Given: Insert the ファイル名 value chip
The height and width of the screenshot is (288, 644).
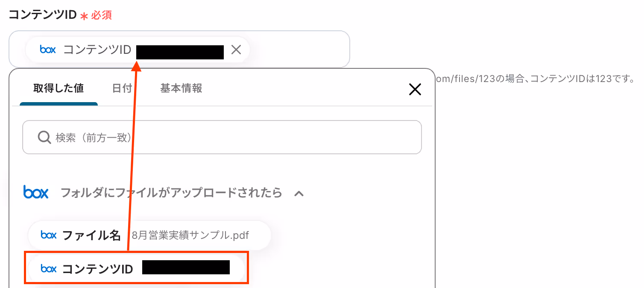Looking at the screenshot, I should click(149, 235).
